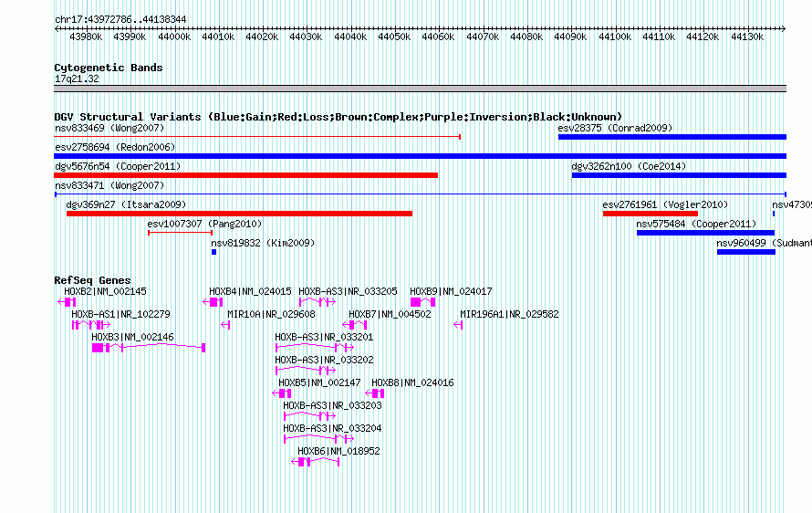This screenshot has width=812, height=513.
Task: Click the esv1007307 (Pang2010) label text
Action: coord(204,224)
